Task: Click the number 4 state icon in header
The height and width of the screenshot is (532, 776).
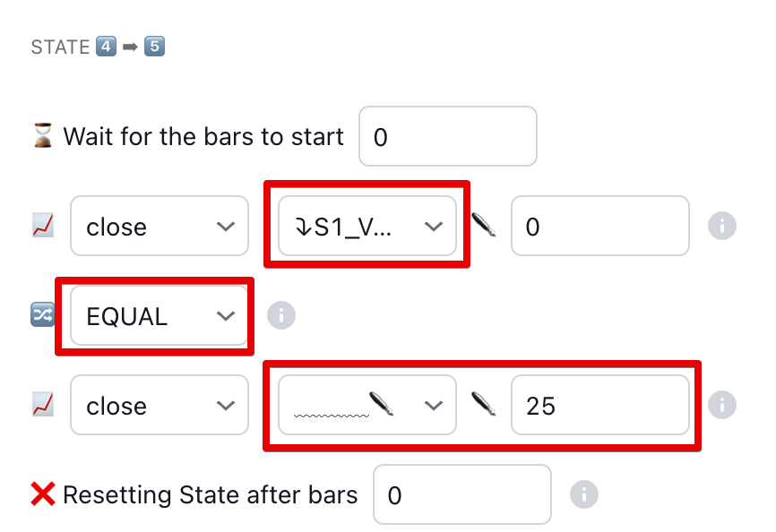Action: click(106, 47)
